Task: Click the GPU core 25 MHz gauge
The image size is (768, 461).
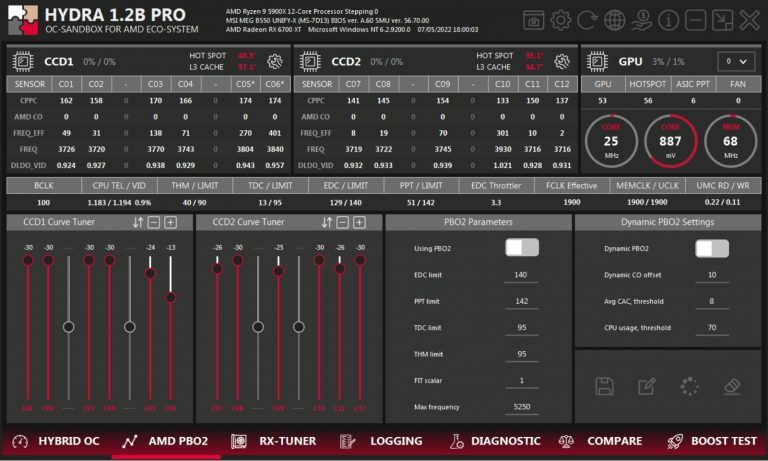Action: 611,141
